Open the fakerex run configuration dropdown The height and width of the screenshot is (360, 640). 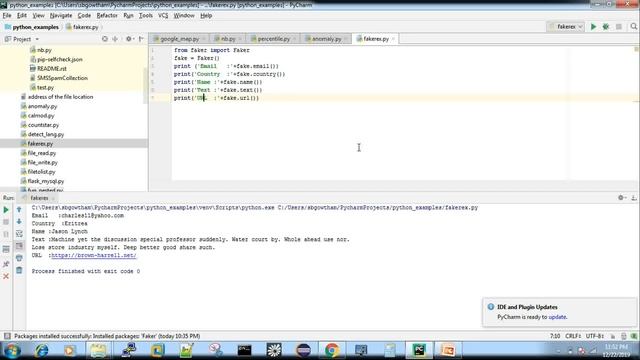click(565, 27)
